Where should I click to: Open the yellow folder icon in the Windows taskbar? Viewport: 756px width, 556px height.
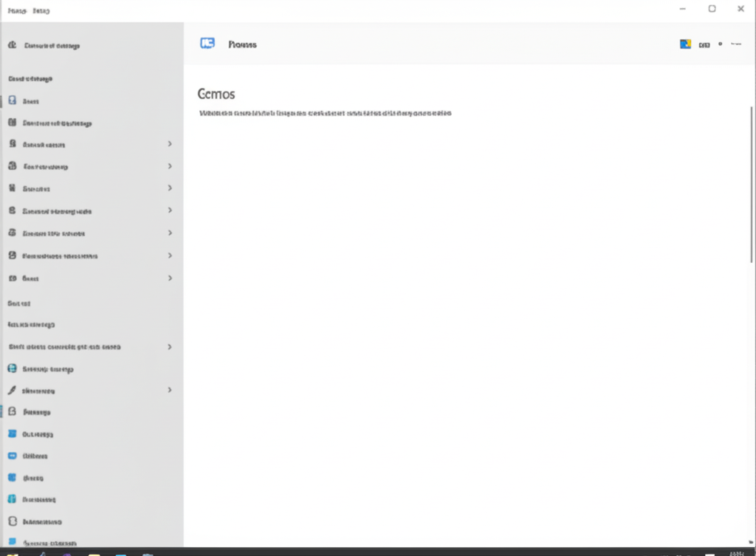94,554
